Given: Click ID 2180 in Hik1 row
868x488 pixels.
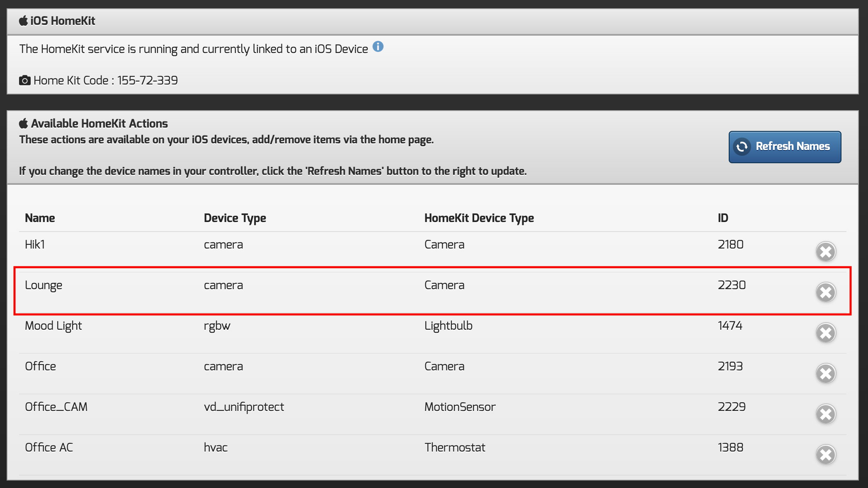Looking at the screenshot, I should [x=730, y=244].
